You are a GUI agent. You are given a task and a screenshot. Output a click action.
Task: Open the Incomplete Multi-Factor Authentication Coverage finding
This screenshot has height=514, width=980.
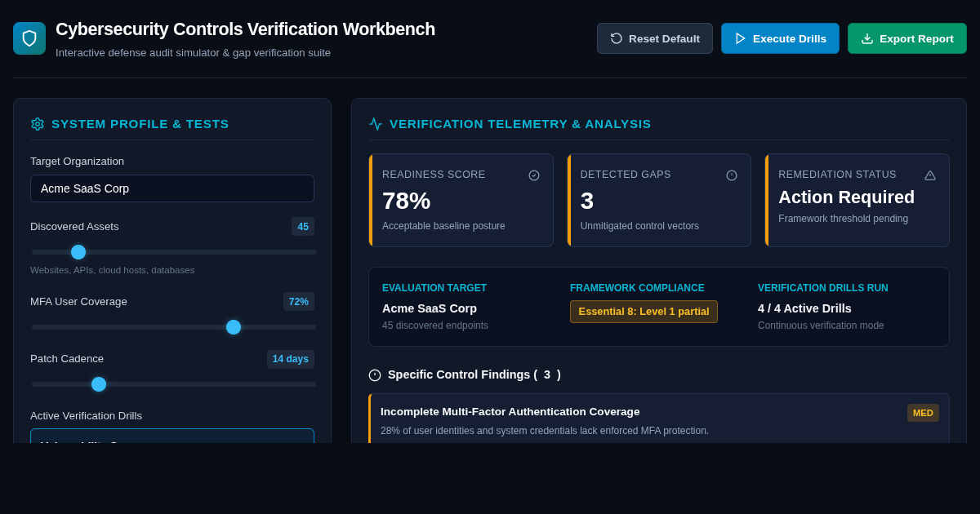point(659,419)
